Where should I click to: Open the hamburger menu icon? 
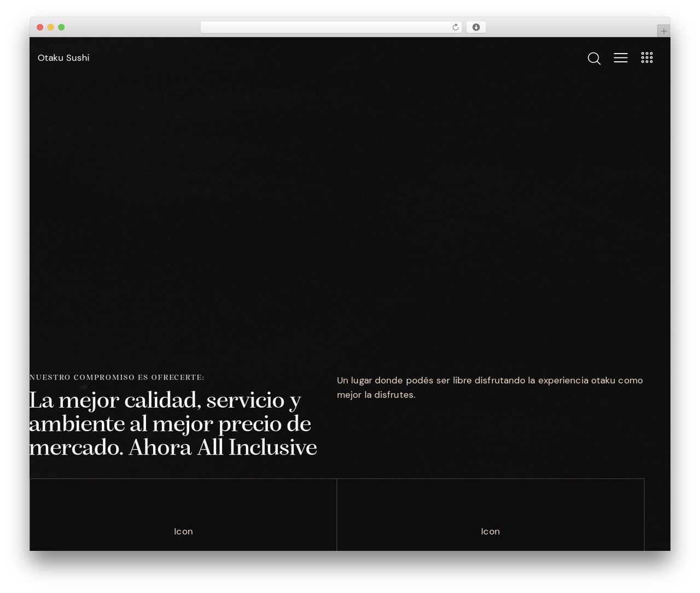click(x=620, y=57)
